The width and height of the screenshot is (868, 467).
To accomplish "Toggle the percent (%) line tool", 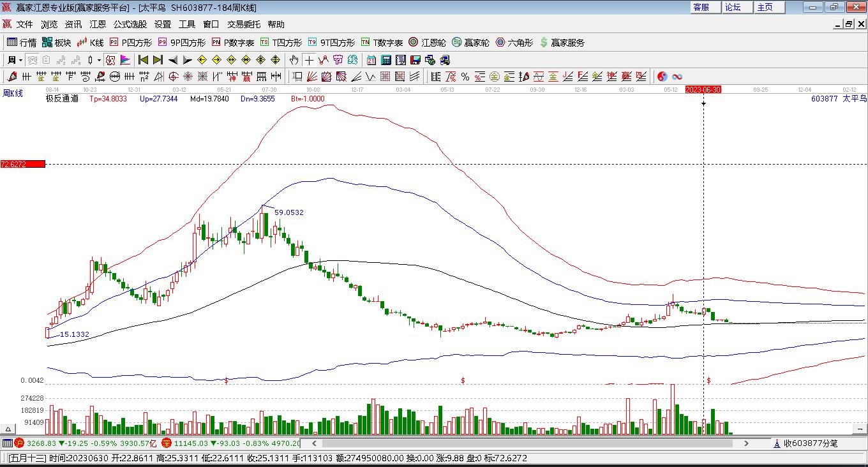I will tap(465, 77).
